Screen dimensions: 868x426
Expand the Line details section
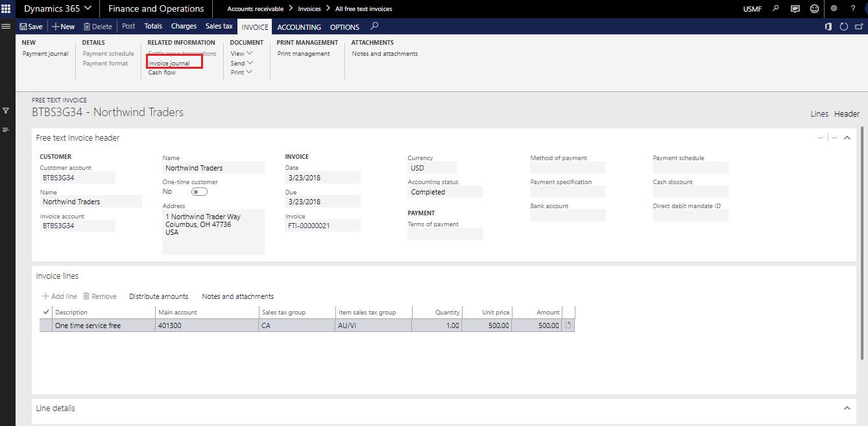point(847,408)
